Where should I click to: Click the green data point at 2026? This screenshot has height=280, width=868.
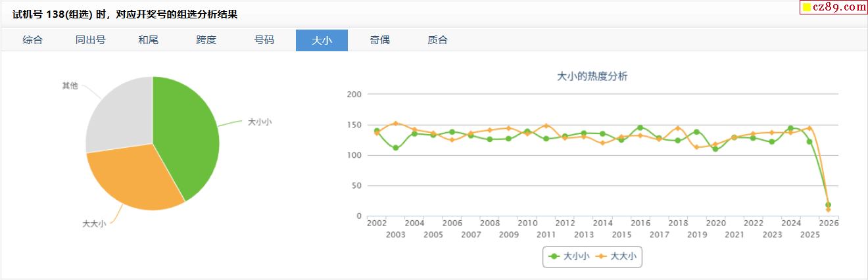pos(828,205)
